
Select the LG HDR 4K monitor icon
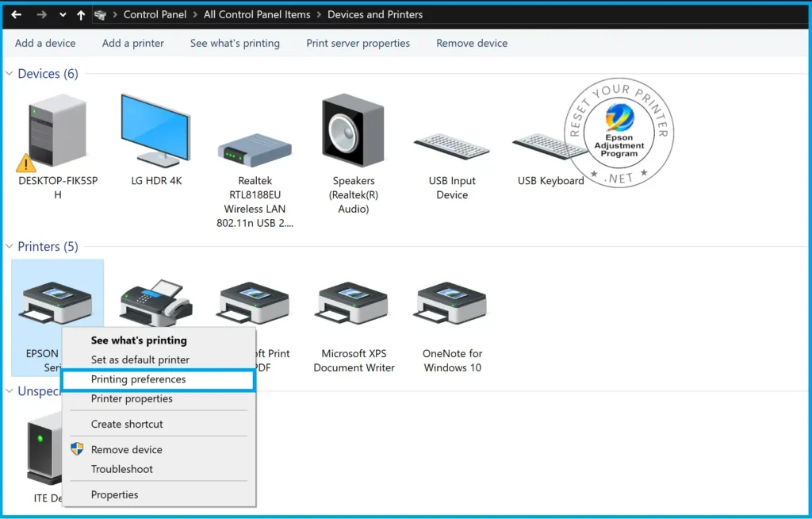(156, 131)
